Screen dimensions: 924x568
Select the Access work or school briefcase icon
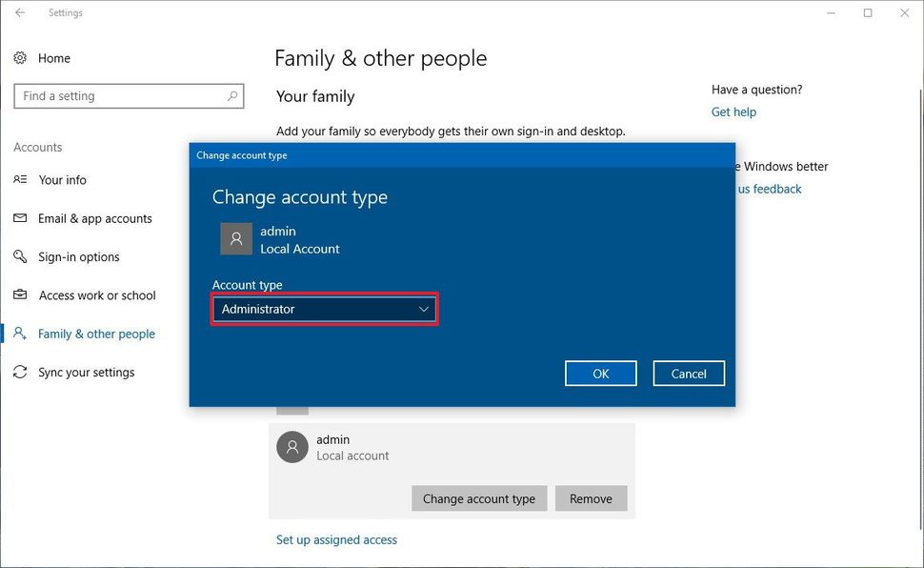(x=21, y=295)
